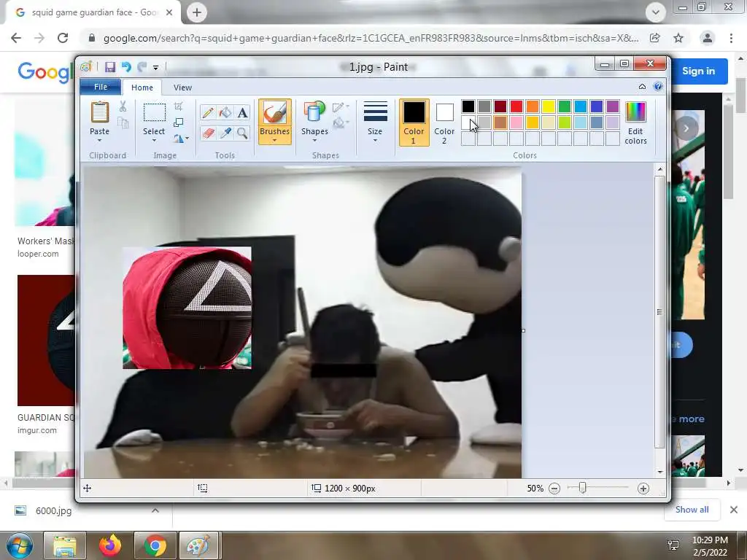Click the Chrome profile avatar icon
The width and height of the screenshot is (747, 560).
point(708,38)
